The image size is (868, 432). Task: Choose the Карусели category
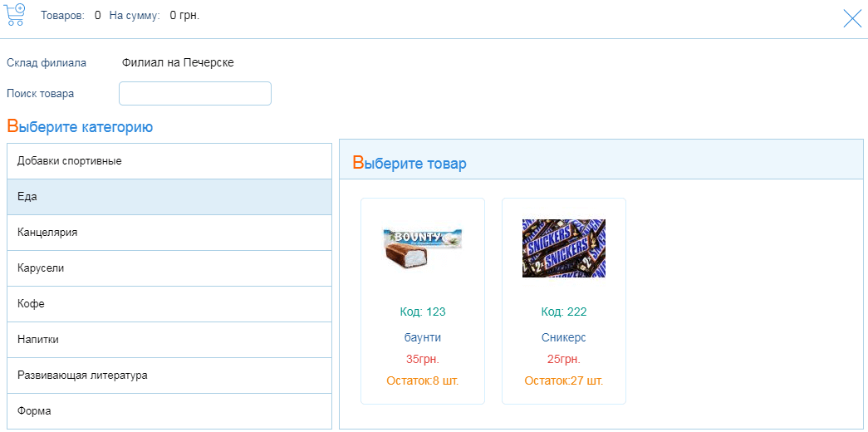(x=169, y=268)
